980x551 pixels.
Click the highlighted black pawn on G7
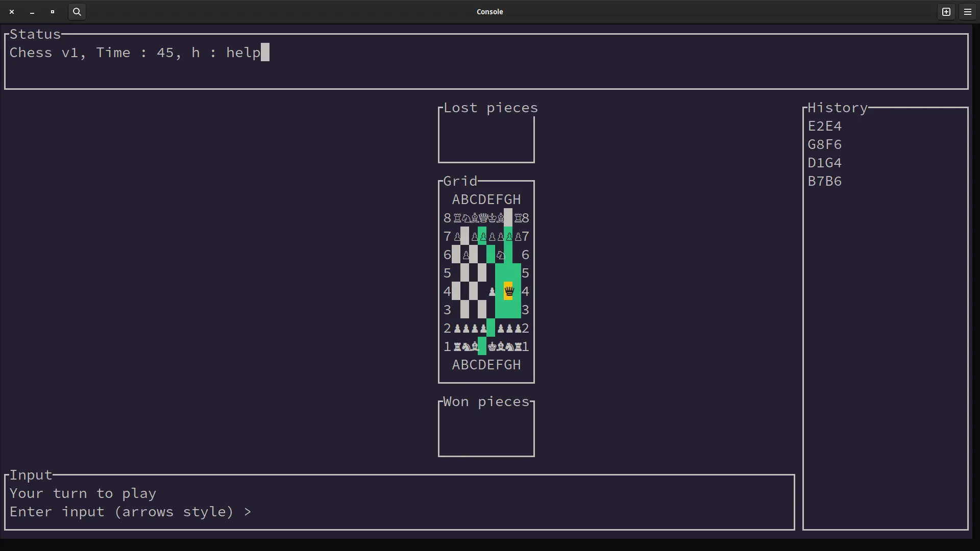tap(509, 237)
